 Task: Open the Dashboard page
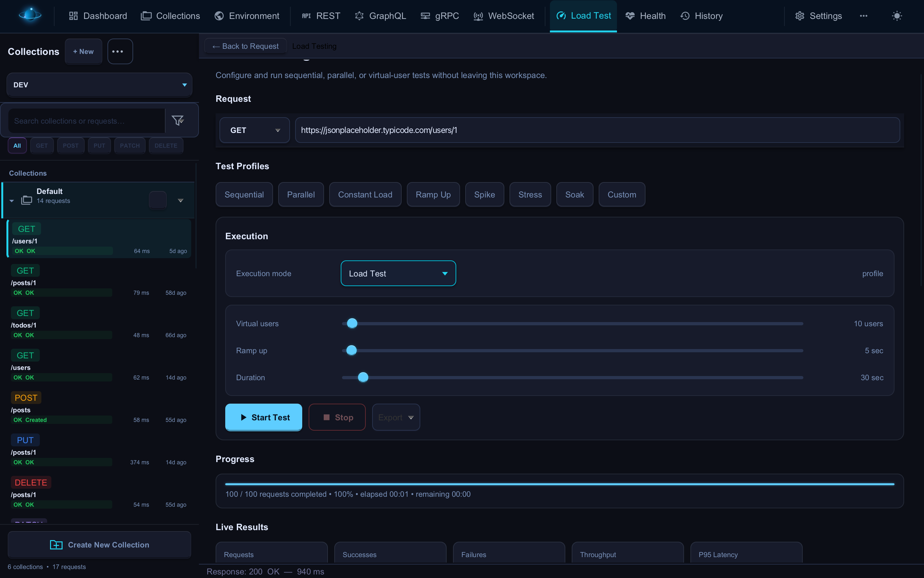[x=98, y=16]
